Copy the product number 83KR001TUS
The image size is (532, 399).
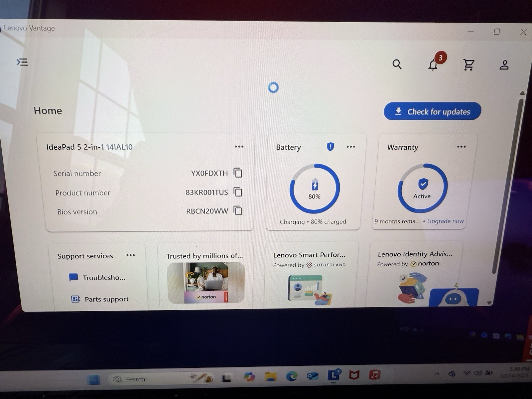point(238,192)
